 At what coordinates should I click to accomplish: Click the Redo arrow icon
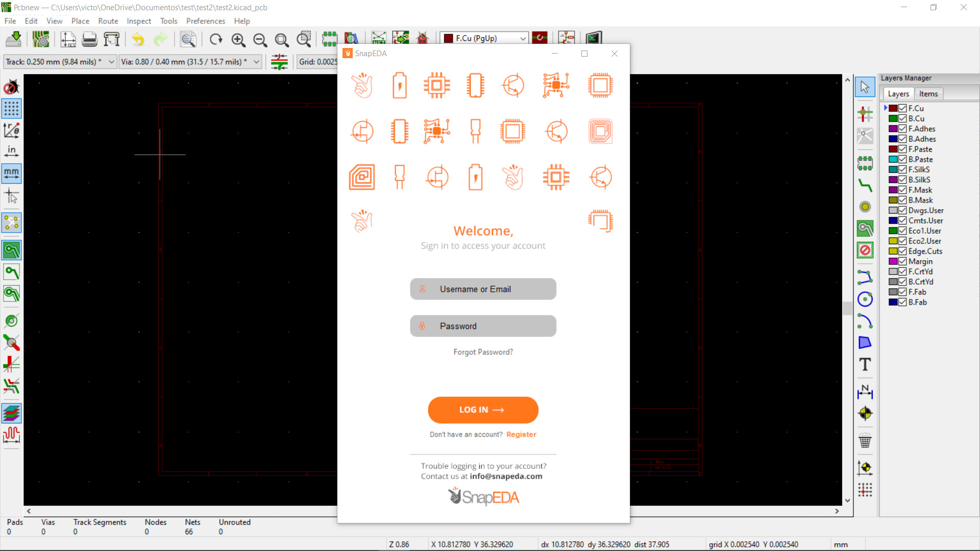pos(161,39)
